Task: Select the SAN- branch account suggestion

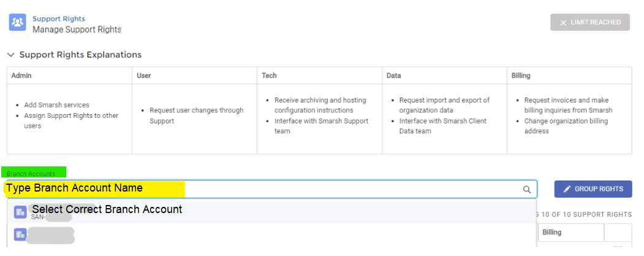Action: tap(107, 211)
